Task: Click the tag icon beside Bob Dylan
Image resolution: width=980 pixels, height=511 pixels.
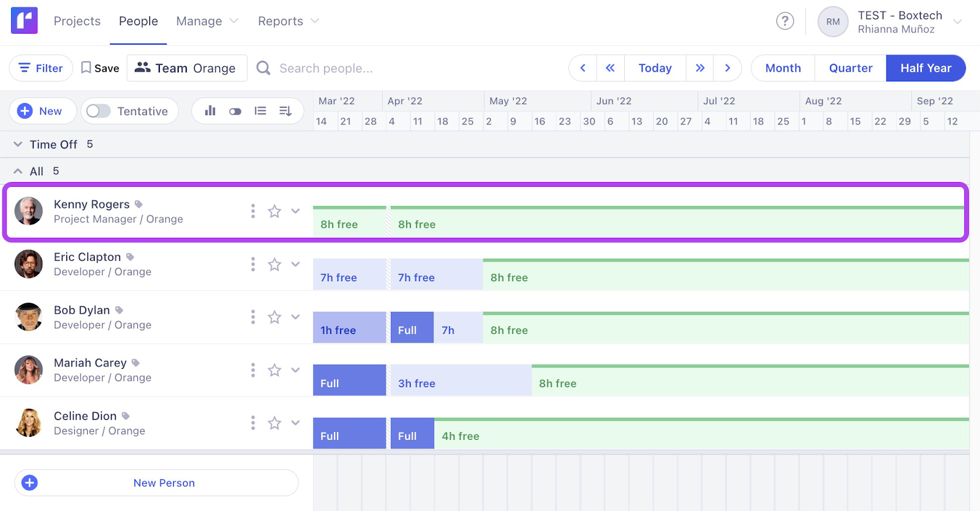Action: [x=119, y=310]
